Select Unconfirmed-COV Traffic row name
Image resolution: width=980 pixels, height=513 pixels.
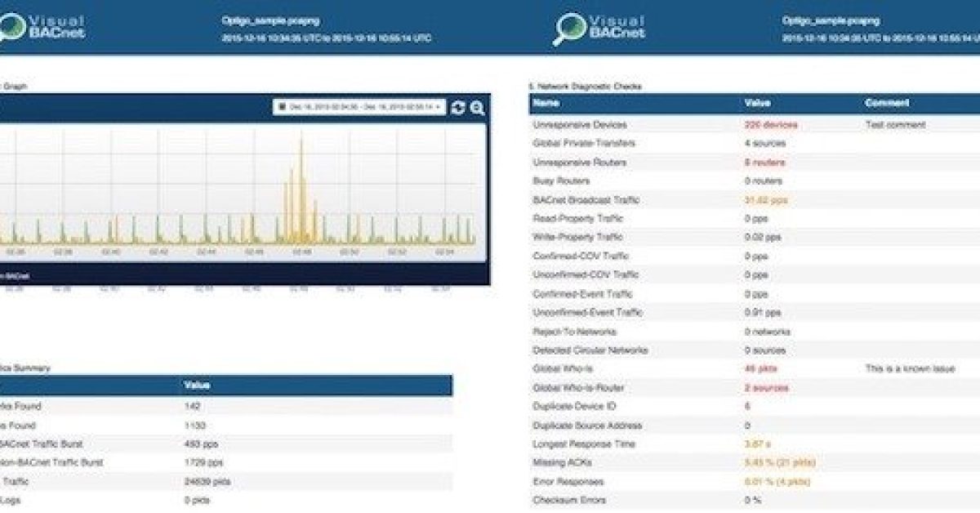[x=585, y=275]
